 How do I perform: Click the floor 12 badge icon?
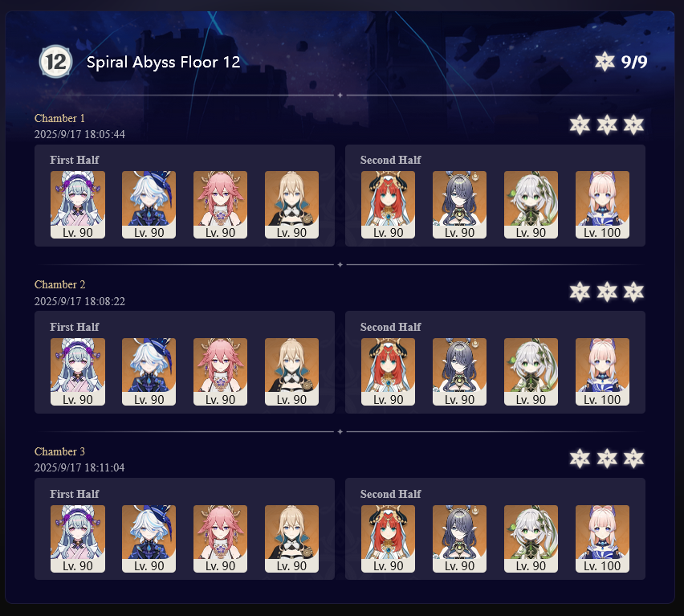click(x=55, y=62)
